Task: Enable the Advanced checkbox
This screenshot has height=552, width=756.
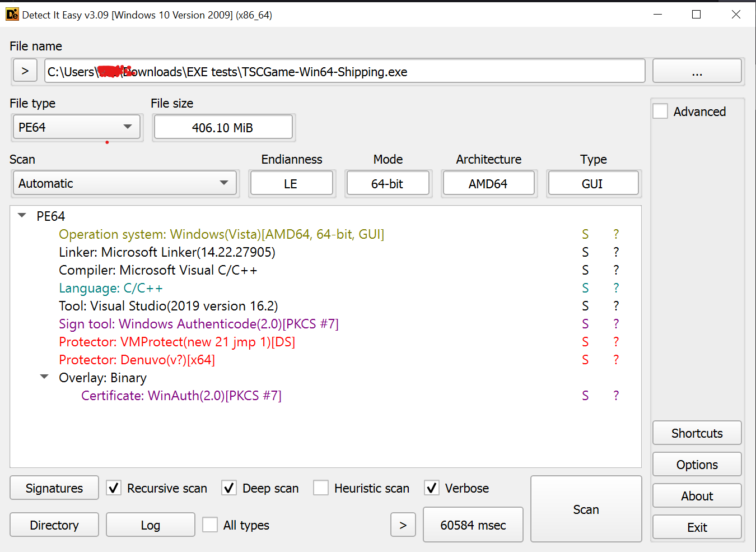Action: [x=661, y=112]
